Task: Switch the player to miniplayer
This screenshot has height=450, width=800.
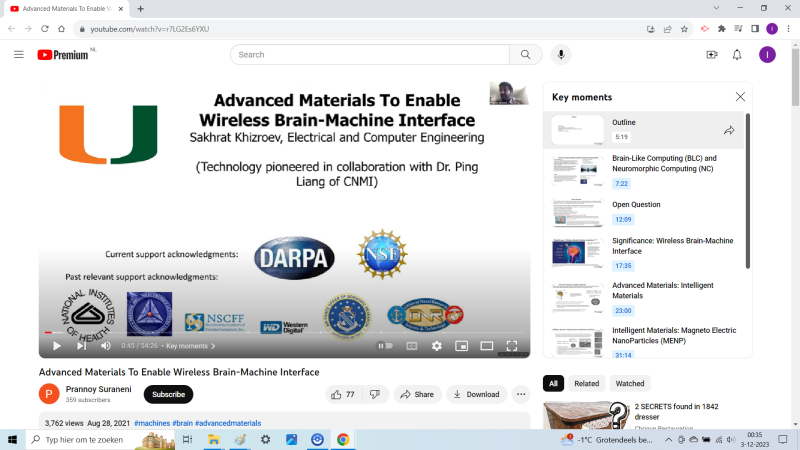Action: click(x=462, y=346)
